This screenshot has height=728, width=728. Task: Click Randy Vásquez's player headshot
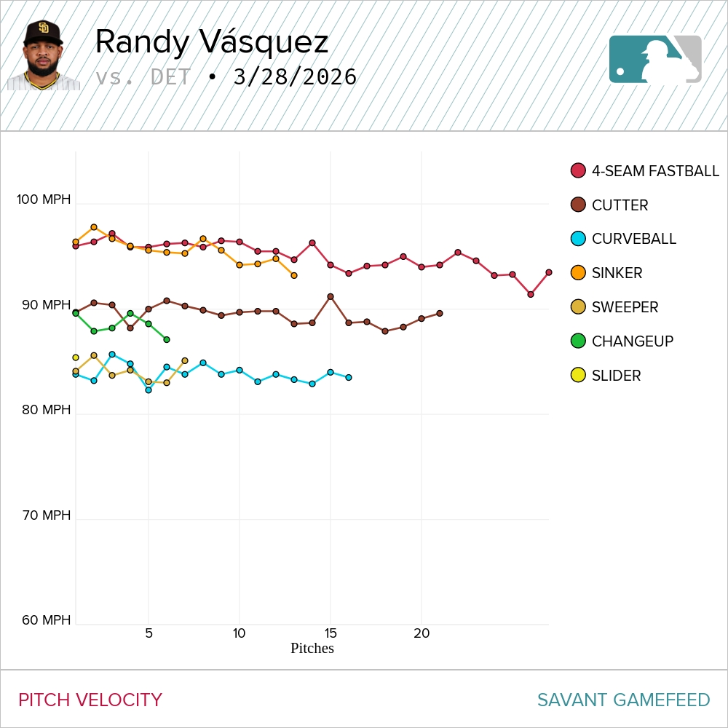44,56
